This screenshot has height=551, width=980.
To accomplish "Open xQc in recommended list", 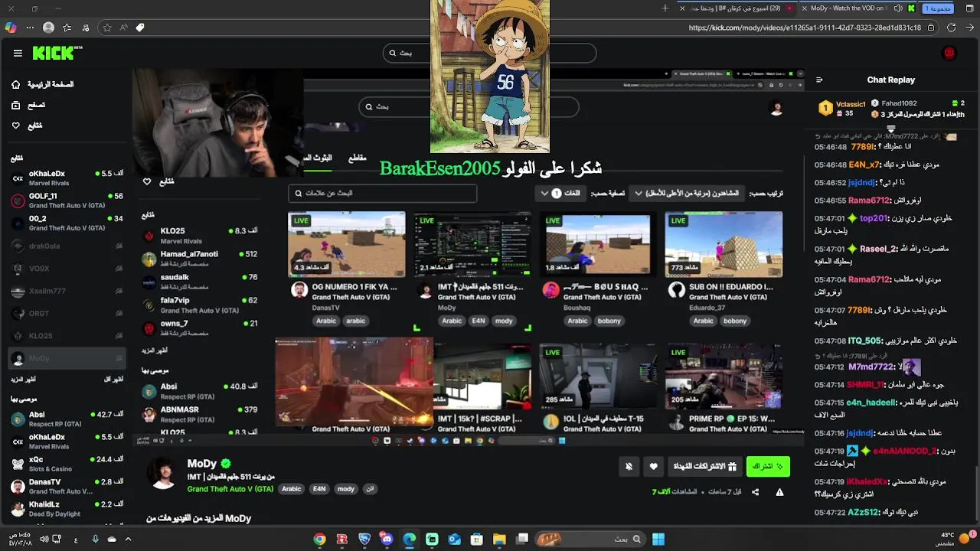I will (x=67, y=464).
